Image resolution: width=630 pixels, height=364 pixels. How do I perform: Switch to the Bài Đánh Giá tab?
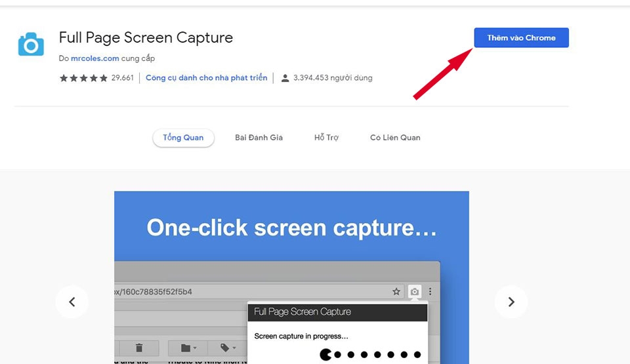click(x=259, y=138)
